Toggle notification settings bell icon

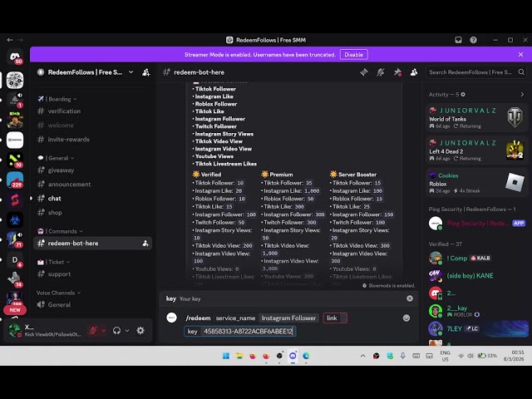(381, 72)
